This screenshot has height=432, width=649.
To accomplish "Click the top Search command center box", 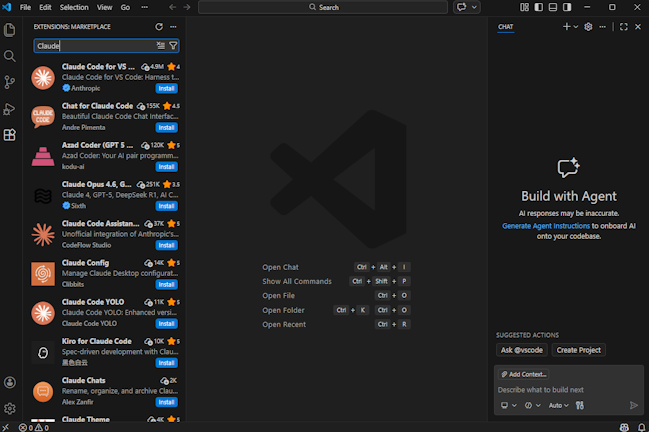I will [323, 7].
